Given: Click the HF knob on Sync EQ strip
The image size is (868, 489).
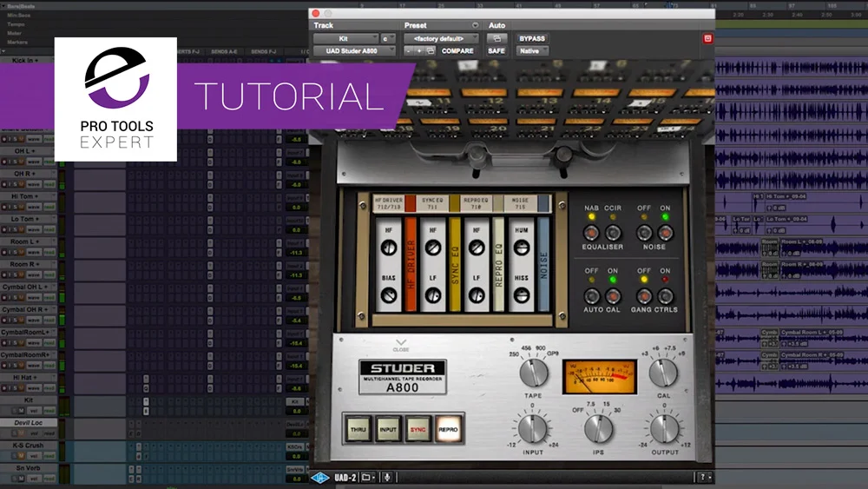Looking at the screenshot, I should [433, 248].
